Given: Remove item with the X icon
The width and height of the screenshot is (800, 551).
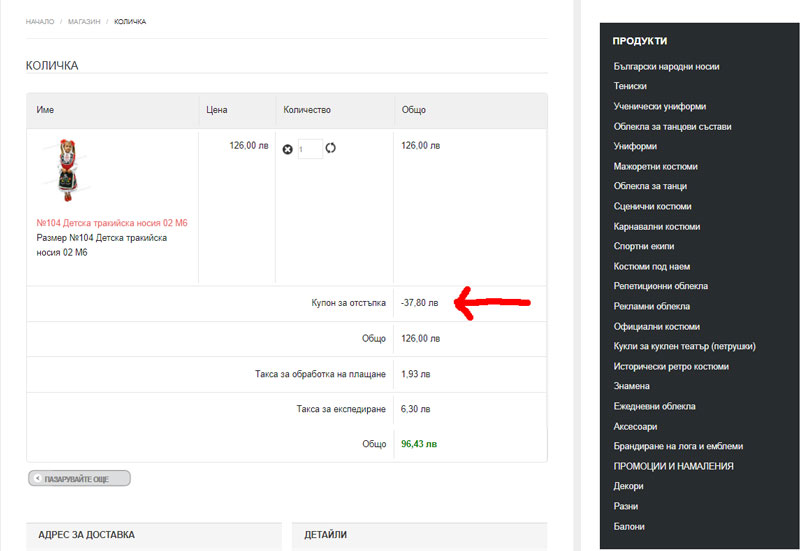Looking at the screenshot, I should click(x=287, y=149).
